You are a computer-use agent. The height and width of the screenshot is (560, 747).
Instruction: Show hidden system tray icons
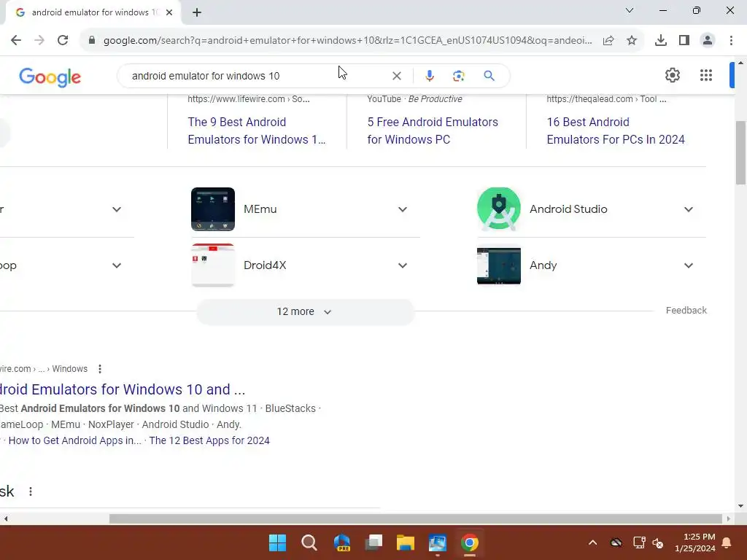(x=592, y=542)
